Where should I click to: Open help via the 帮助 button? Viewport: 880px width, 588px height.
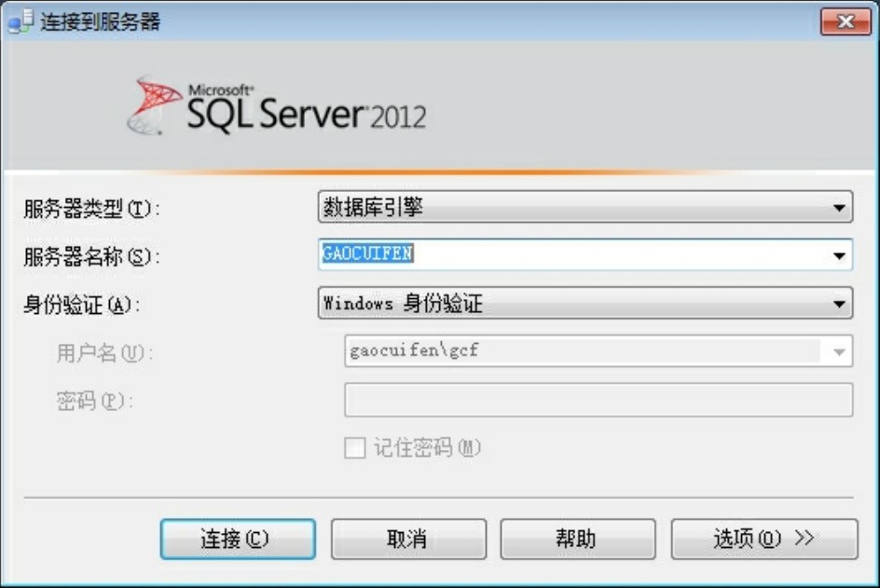coord(578,539)
